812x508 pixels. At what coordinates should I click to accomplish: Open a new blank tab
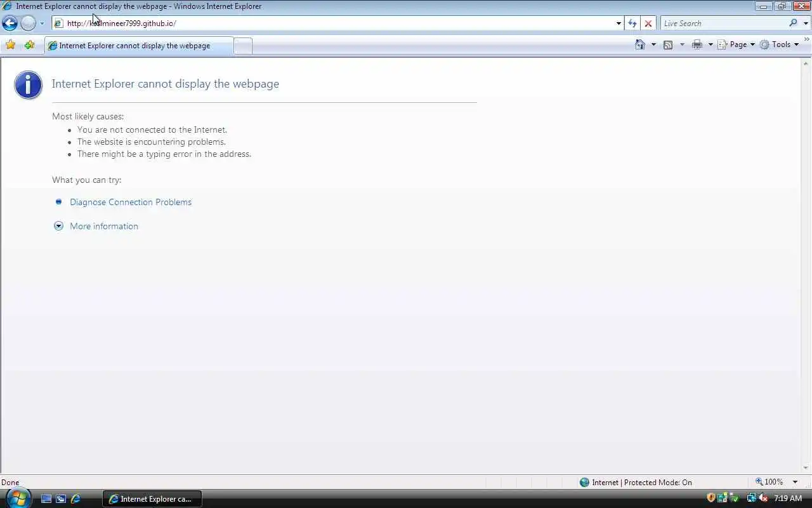click(243, 46)
